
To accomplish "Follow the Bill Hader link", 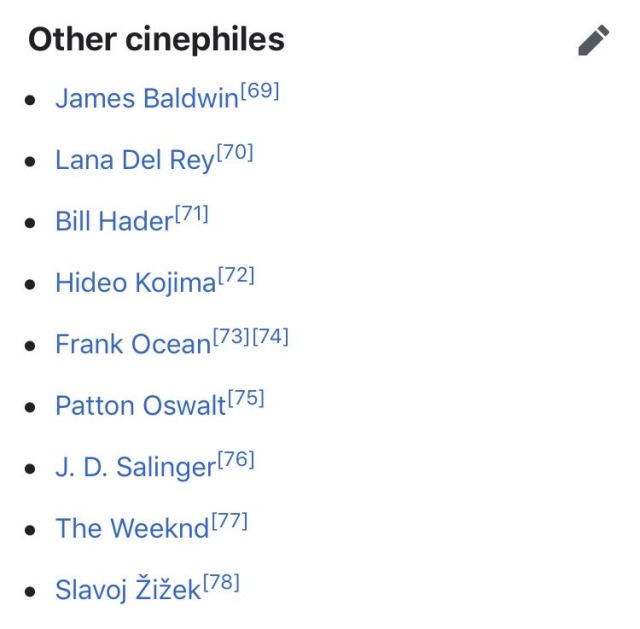I will 114,221.
